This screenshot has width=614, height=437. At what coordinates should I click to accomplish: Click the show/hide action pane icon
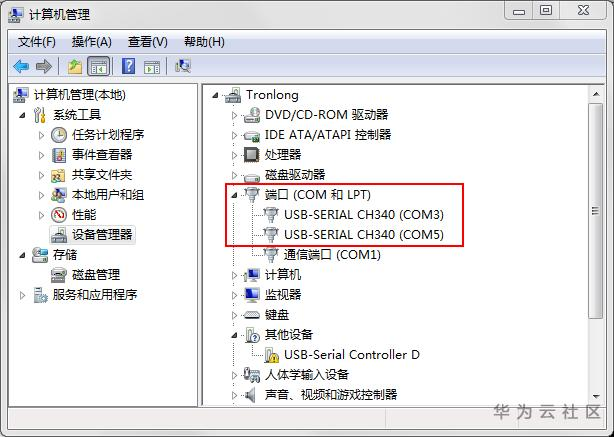[152, 67]
